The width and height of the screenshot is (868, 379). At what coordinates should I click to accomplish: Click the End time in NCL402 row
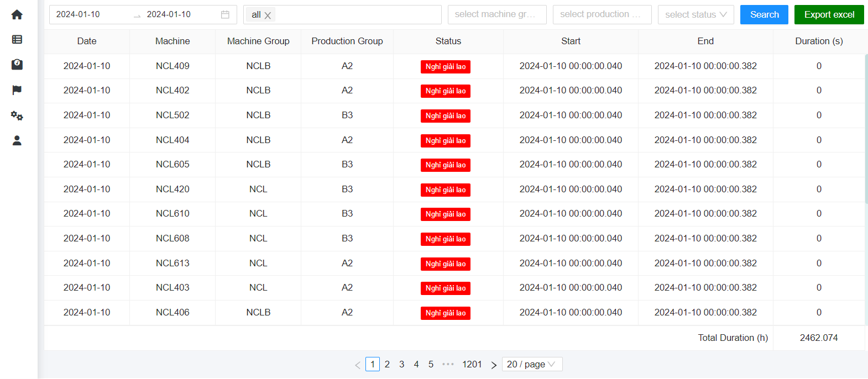(705, 90)
